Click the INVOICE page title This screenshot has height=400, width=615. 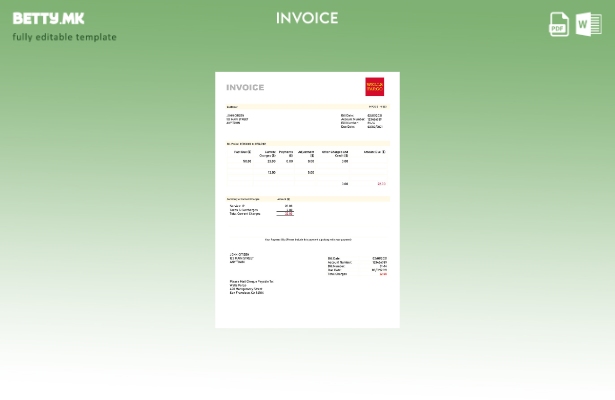pyautogui.click(x=307, y=18)
